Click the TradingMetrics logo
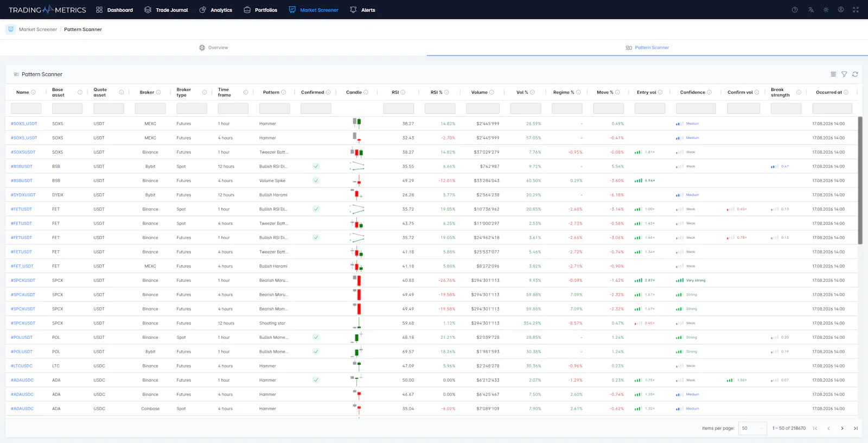Viewport: 868px width, 443px height. pos(47,10)
